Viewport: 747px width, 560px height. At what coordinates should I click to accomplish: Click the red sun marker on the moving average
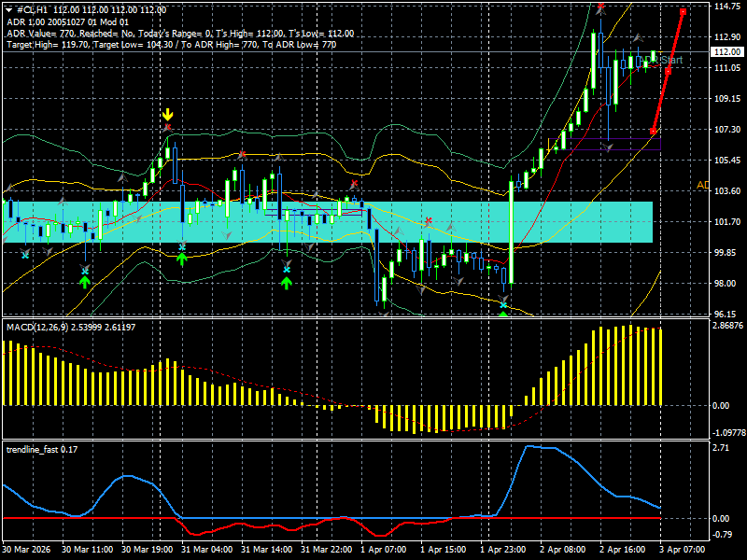[242, 153]
